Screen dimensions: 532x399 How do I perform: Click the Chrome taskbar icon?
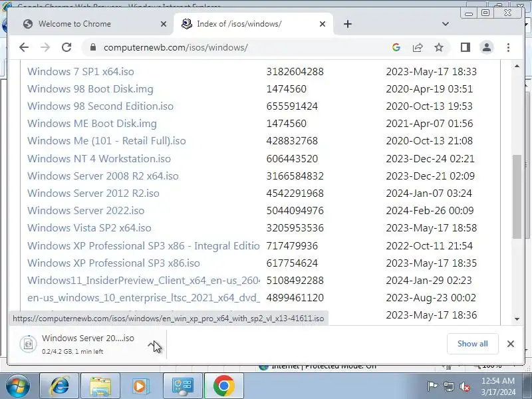[x=224, y=386]
